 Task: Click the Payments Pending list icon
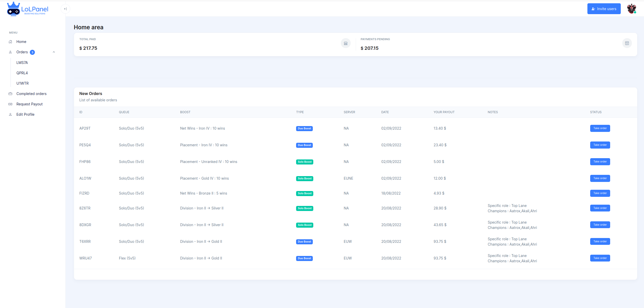pyautogui.click(x=627, y=43)
